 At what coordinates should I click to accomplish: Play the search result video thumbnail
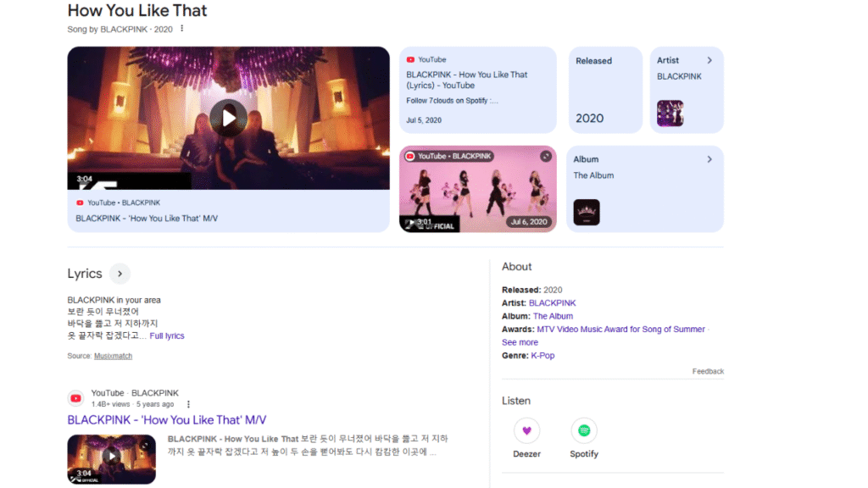point(111,459)
